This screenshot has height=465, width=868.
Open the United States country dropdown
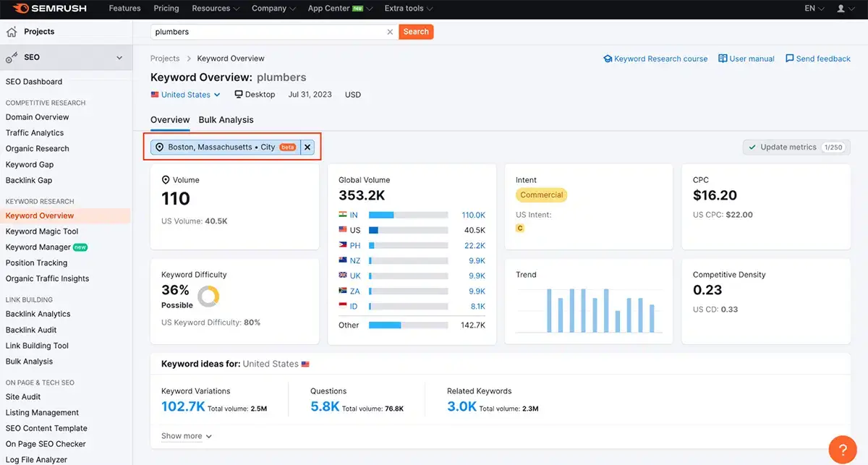[x=185, y=94]
